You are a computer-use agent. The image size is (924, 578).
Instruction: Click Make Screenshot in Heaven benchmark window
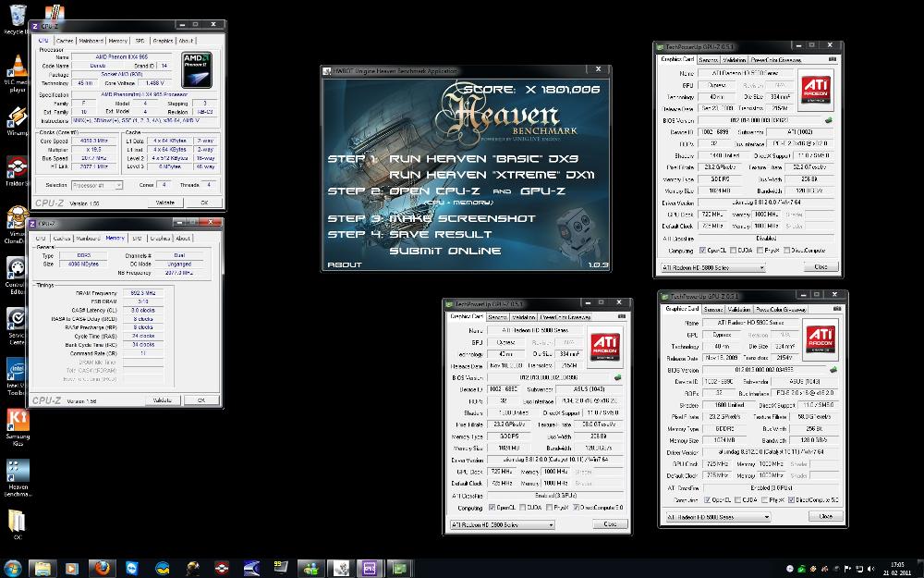click(x=462, y=218)
